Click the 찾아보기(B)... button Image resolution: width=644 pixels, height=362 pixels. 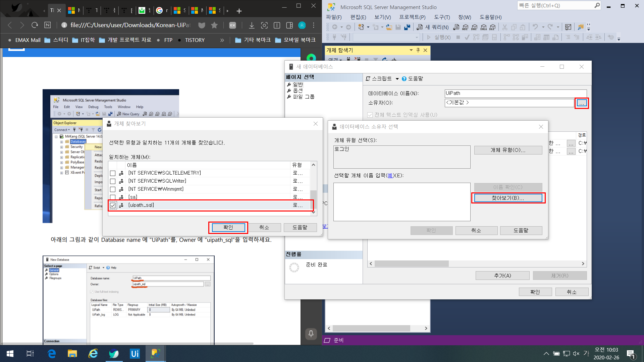click(508, 198)
